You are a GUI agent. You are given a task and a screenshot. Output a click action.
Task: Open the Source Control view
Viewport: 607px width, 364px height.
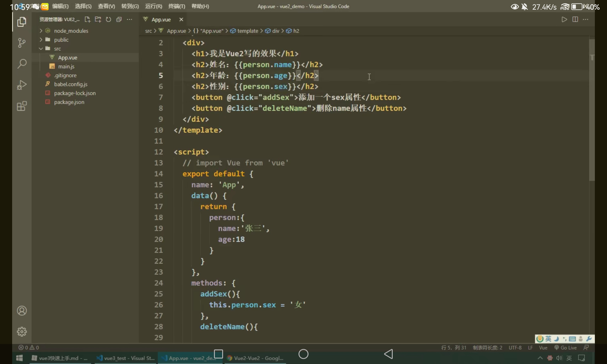[x=22, y=43]
